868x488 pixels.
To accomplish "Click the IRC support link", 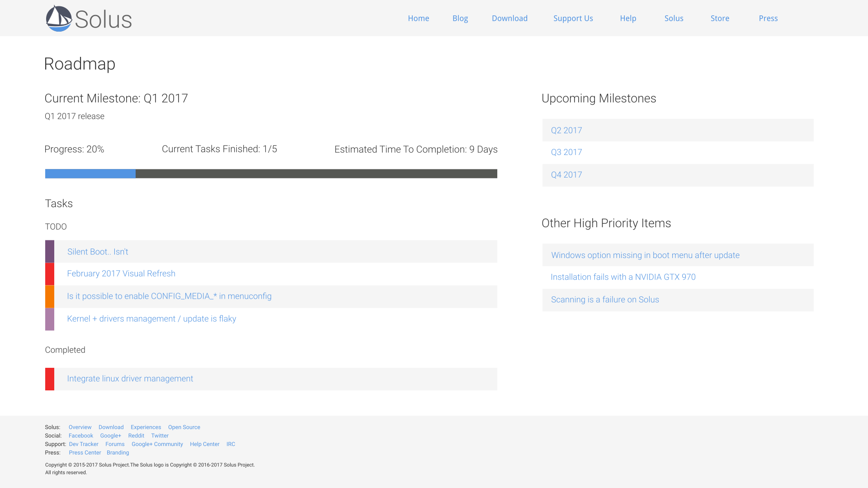I will (x=231, y=444).
